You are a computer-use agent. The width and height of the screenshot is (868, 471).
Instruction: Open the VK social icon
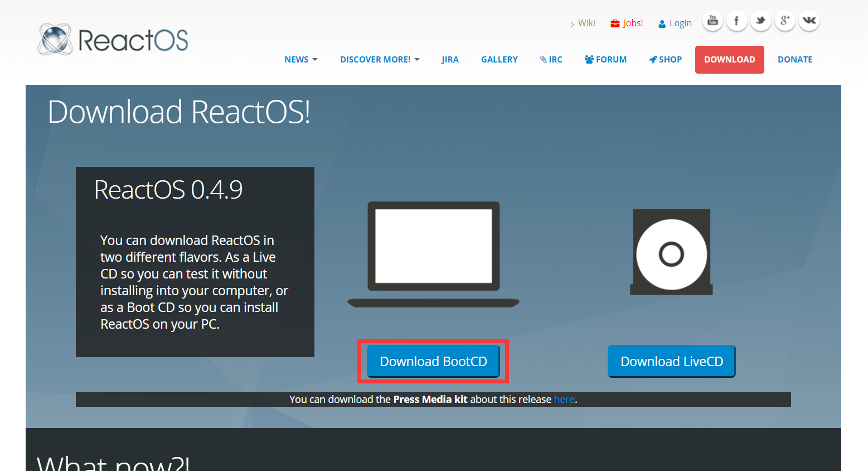809,21
